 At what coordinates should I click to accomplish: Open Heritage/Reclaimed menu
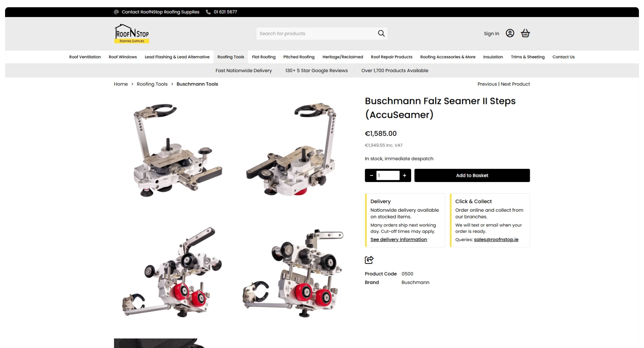(343, 57)
